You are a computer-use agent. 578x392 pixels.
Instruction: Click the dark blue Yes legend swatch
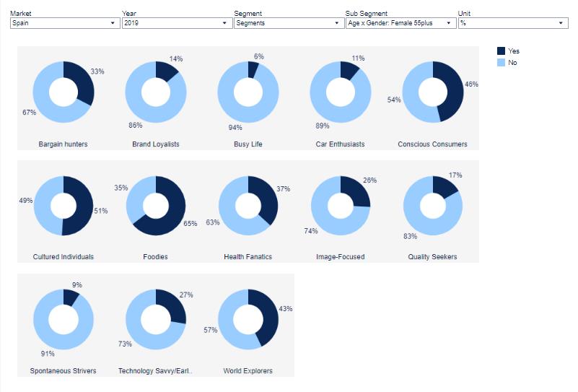[x=502, y=51]
